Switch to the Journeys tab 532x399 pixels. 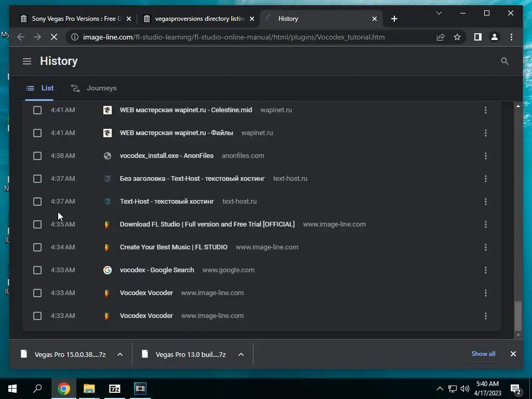[x=94, y=88]
